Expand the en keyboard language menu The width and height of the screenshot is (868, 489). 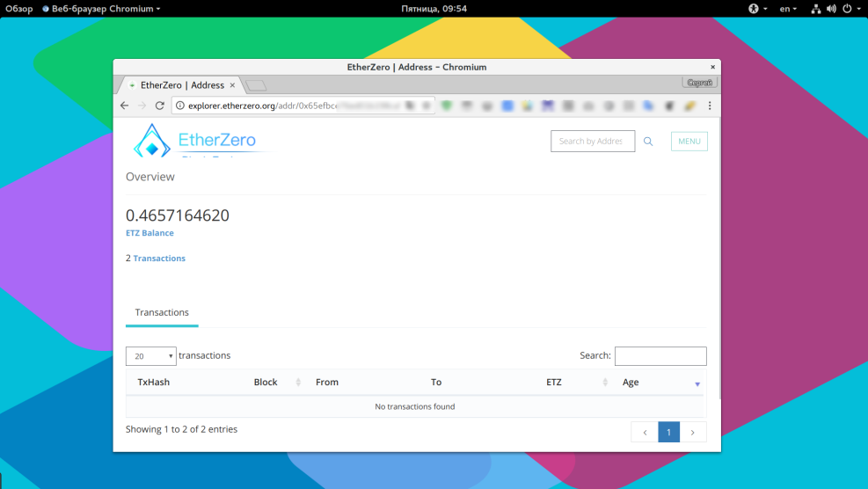click(788, 9)
